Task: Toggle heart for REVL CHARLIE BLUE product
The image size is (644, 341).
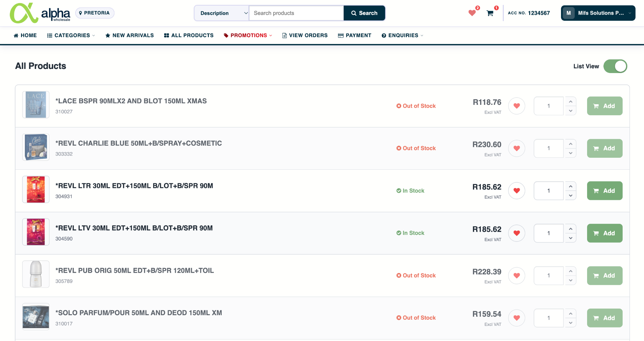Action: 517,148
